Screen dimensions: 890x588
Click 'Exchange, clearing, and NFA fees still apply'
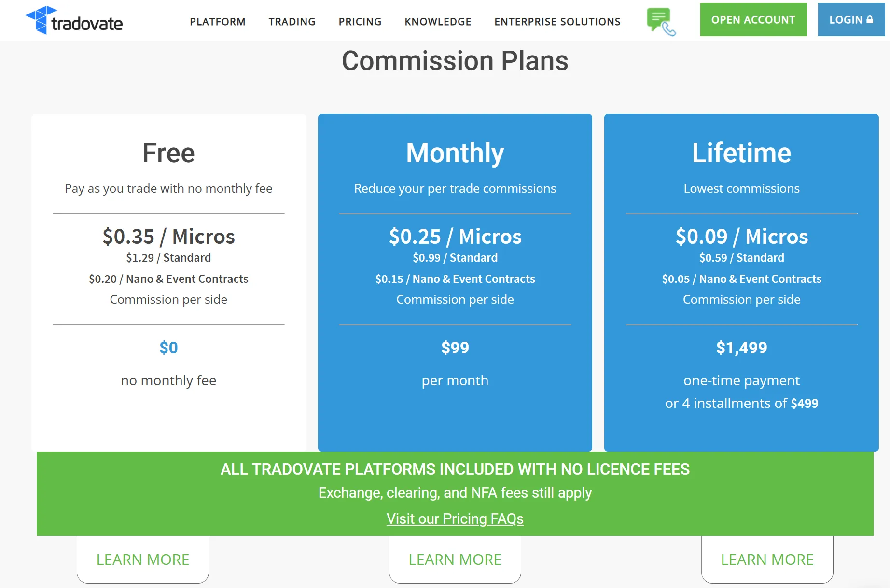(x=455, y=493)
